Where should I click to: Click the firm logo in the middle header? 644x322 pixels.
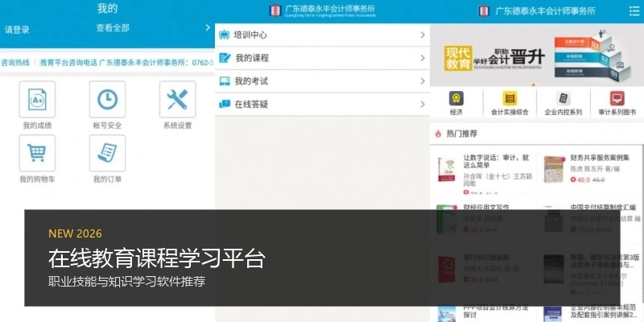[x=275, y=10]
